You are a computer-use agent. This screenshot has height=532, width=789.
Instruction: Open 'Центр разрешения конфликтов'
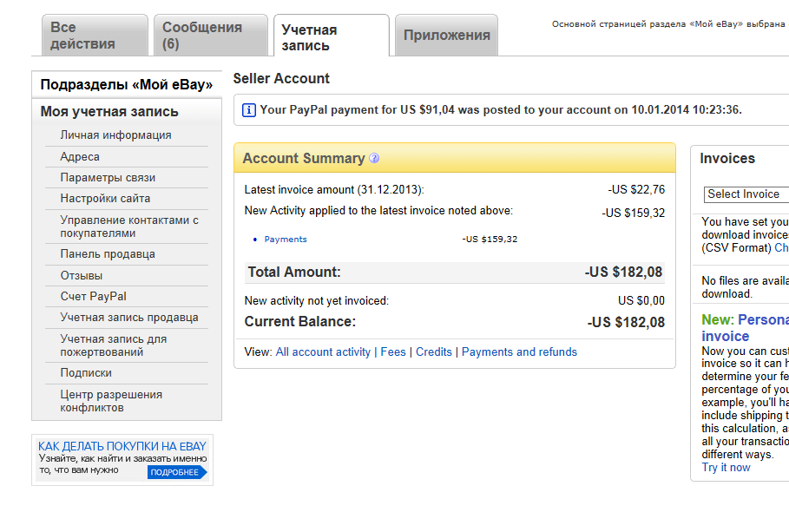111,401
